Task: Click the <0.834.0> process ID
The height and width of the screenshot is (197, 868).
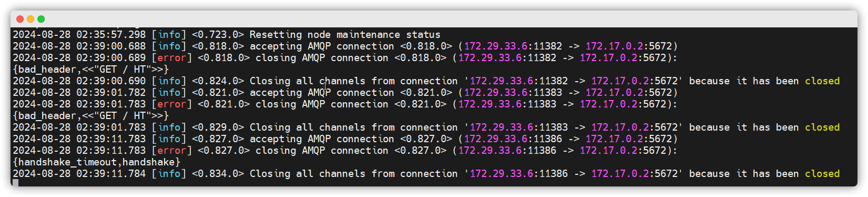Action: tap(218, 174)
